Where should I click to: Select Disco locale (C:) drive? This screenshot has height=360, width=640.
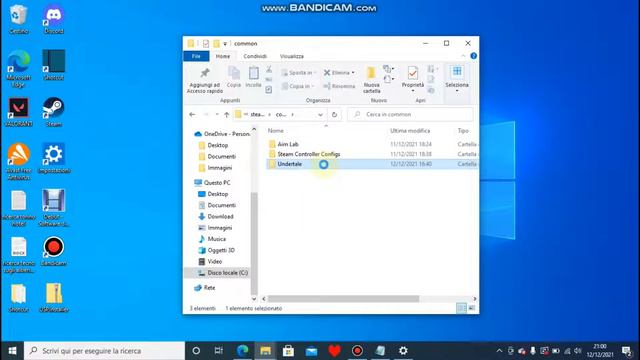(222, 273)
